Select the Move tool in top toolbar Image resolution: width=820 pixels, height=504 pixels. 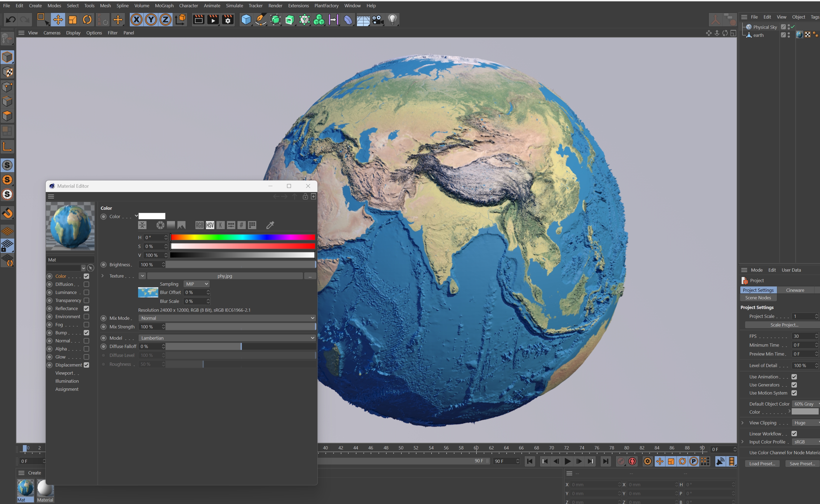pyautogui.click(x=58, y=20)
